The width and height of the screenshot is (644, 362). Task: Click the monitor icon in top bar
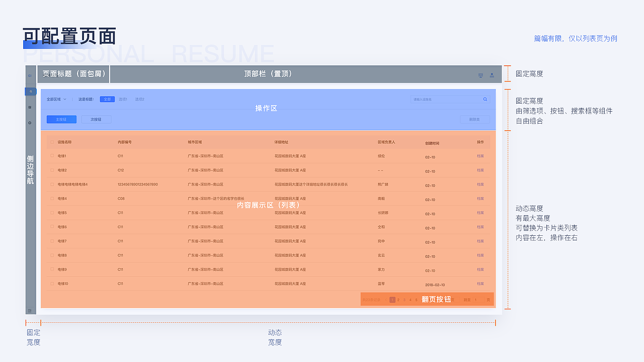(480, 75)
